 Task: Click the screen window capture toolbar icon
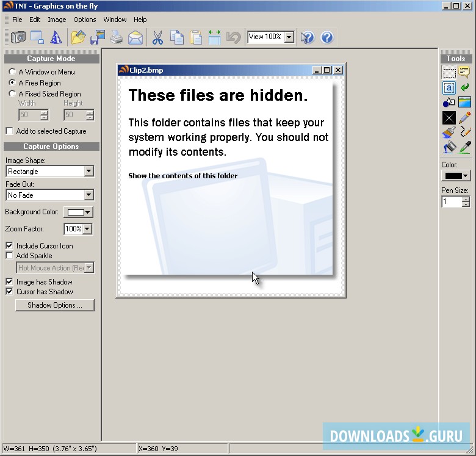click(x=37, y=38)
